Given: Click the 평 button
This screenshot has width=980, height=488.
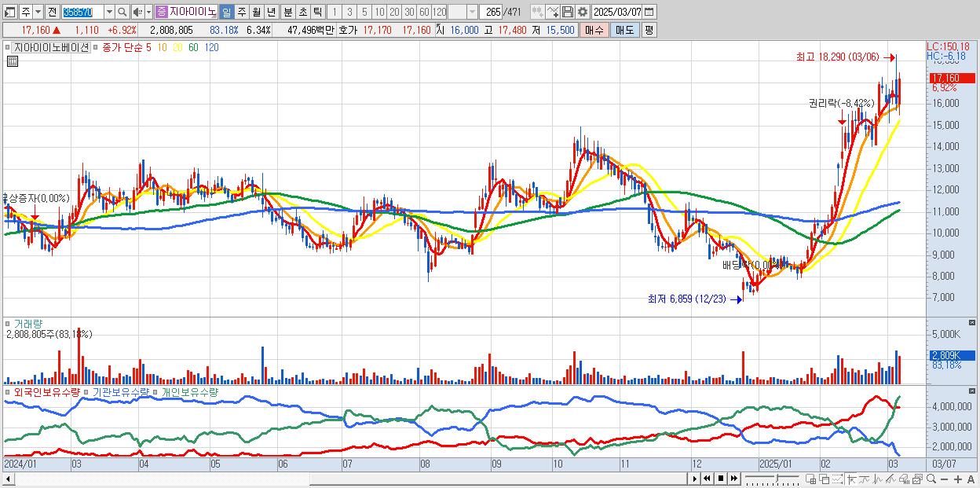Looking at the screenshot, I should [x=649, y=30].
